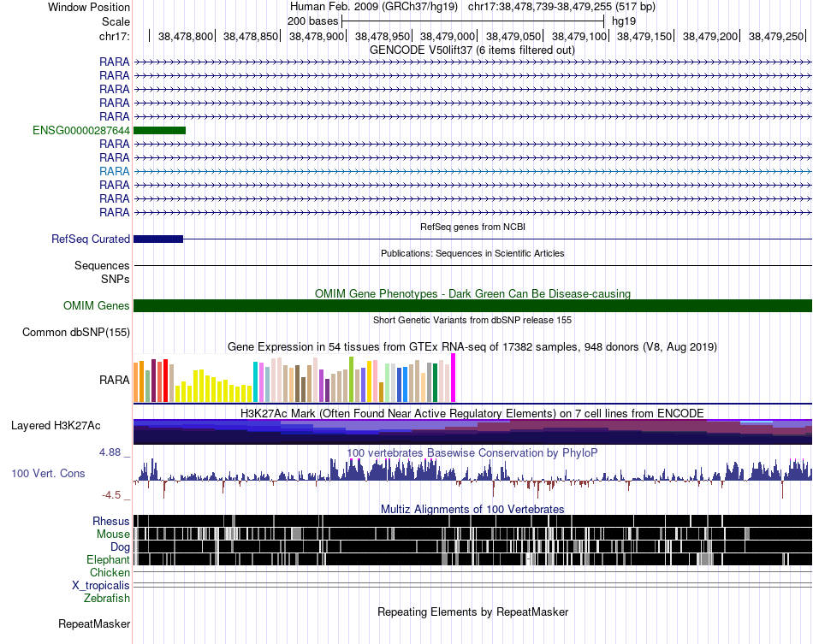Click the dark green OMIM Genes bar

[472, 305]
